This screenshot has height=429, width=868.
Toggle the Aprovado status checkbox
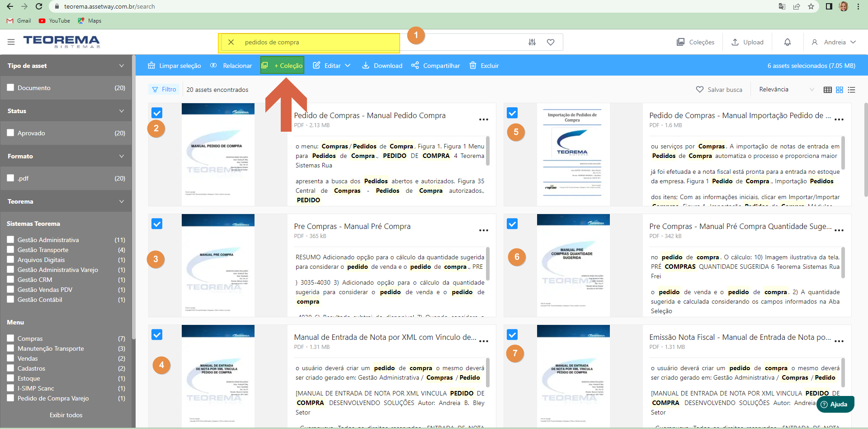[10, 133]
